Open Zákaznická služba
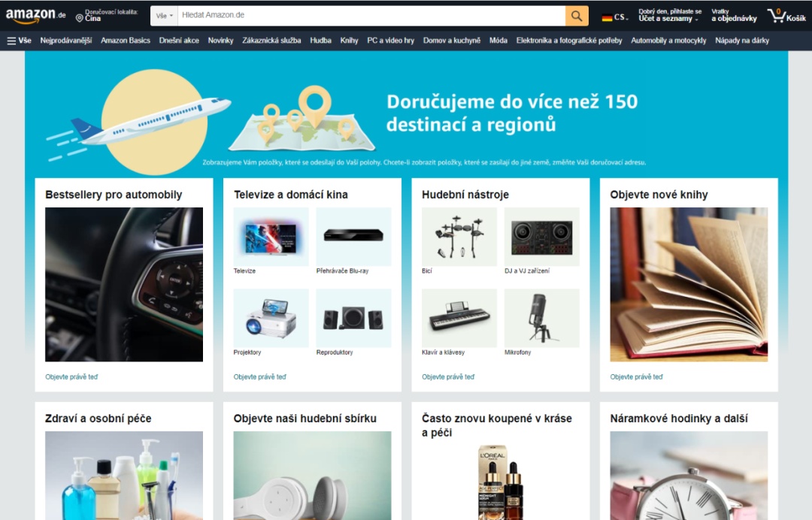This screenshot has height=520, width=812. click(x=271, y=41)
